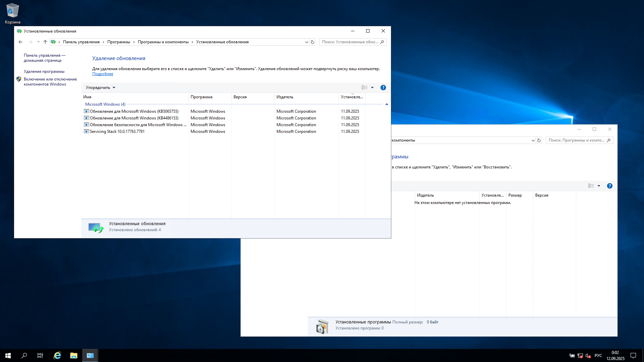Viewport: 644px width, 362px height.
Task: Select update KB4486153 row
Action: click(x=224, y=118)
